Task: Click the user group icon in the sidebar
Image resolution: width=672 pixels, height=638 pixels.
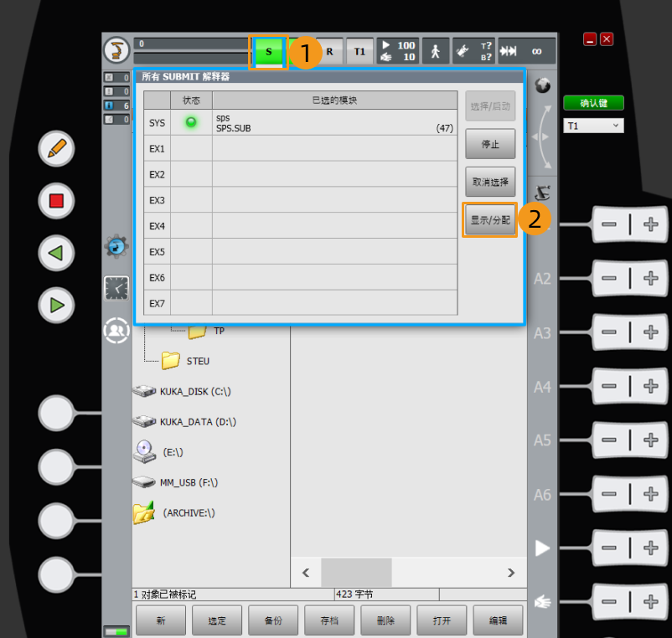Action: [x=116, y=330]
